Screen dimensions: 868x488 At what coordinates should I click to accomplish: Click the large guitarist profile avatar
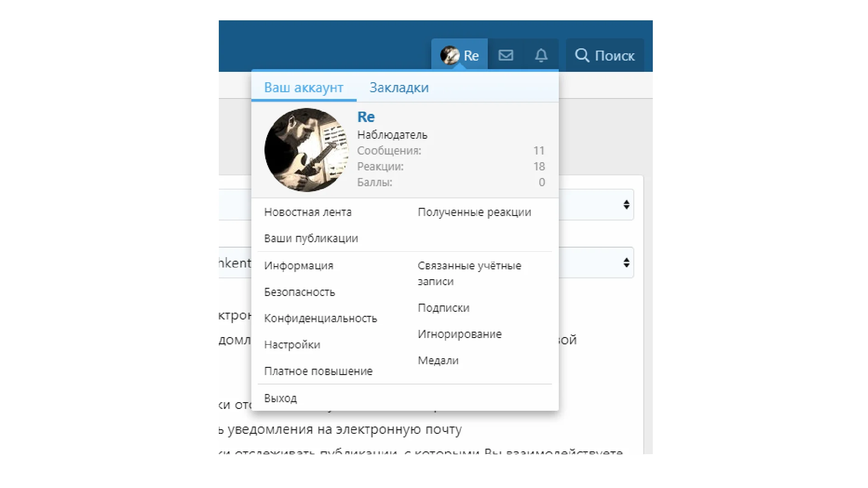[307, 150]
